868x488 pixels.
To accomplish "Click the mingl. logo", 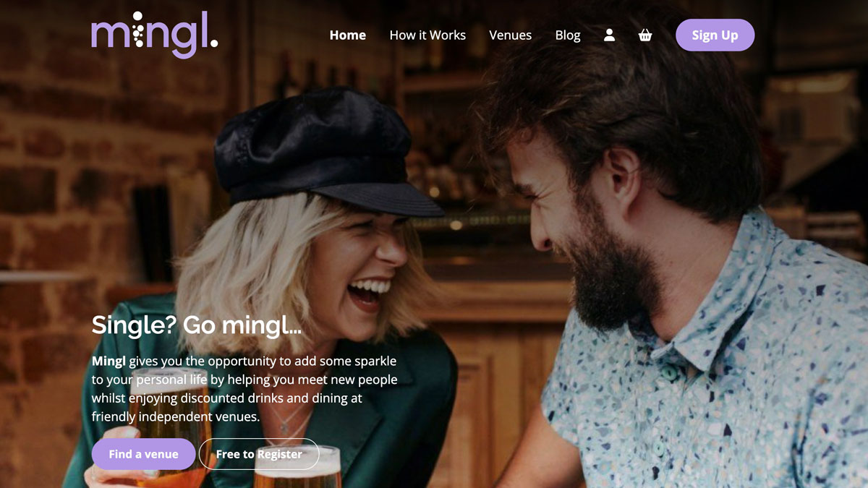I will (155, 34).
